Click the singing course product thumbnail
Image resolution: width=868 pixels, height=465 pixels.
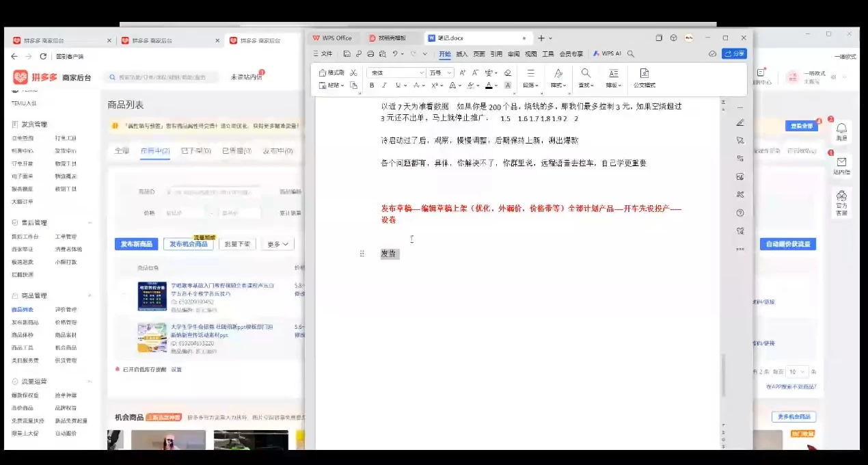click(x=152, y=295)
